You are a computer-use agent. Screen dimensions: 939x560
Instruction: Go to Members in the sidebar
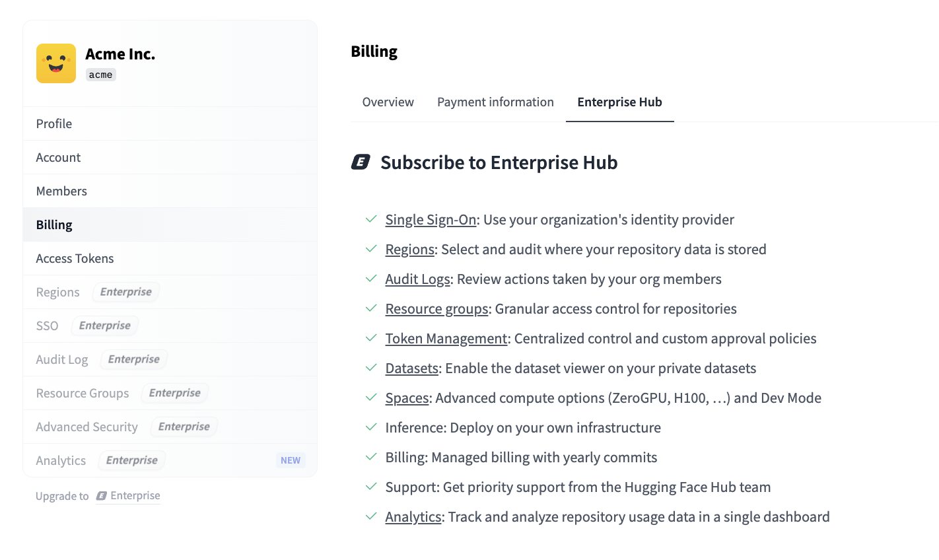pyautogui.click(x=61, y=192)
